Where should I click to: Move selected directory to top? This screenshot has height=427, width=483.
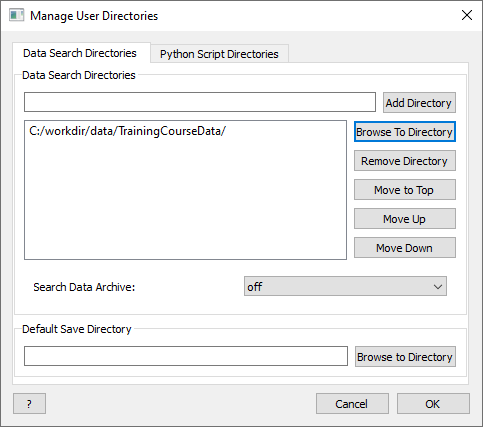(405, 190)
